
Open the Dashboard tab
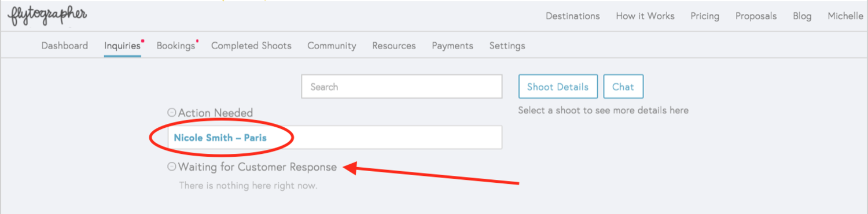[65, 46]
